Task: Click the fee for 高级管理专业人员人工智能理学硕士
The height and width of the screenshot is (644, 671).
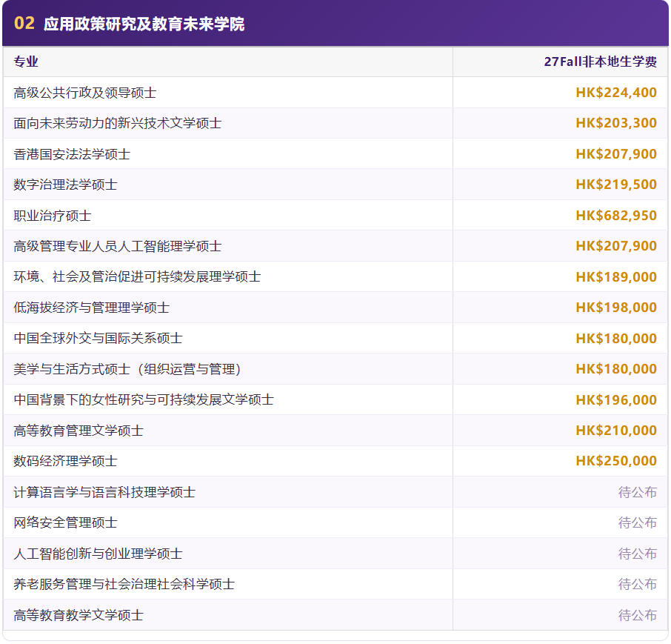Action: pos(616,246)
